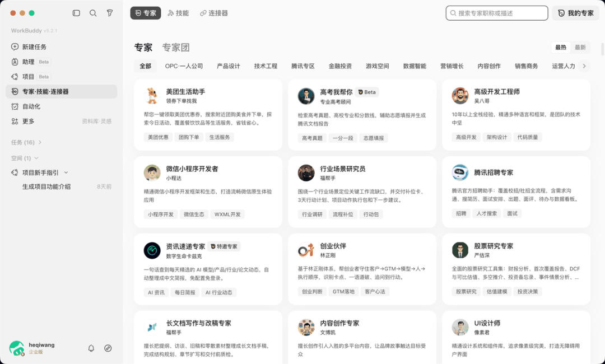Select the 专家团 heading tab
The image size is (605, 364).
(175, 48)
